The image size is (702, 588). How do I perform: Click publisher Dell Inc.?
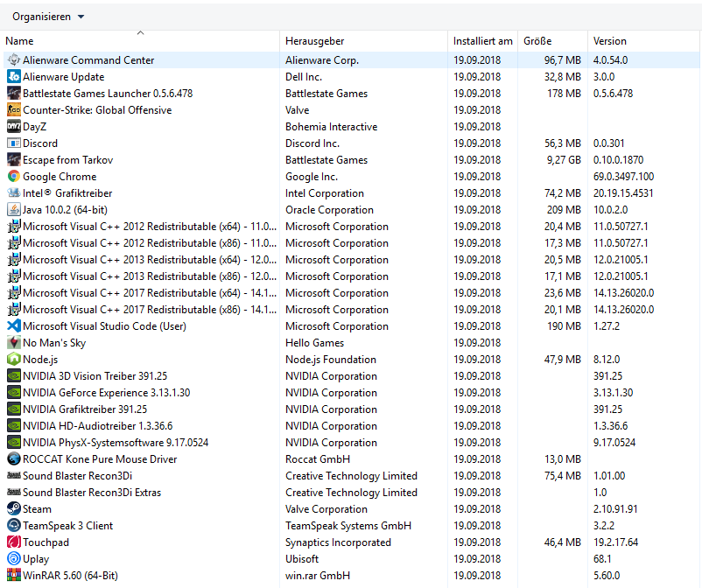(x=304, y=77)
